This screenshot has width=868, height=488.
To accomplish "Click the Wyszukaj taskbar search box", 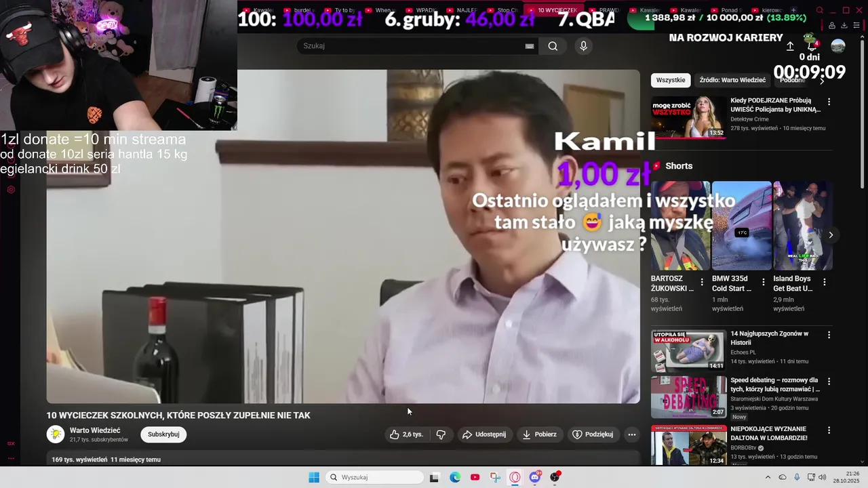I will coord(374,477).
